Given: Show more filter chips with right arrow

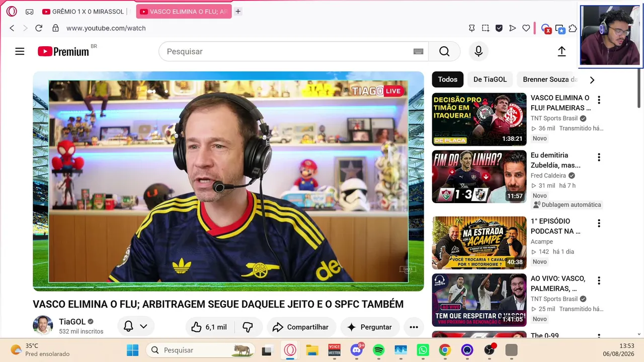Looking at the screenshot, I should [x=592, y=79].
